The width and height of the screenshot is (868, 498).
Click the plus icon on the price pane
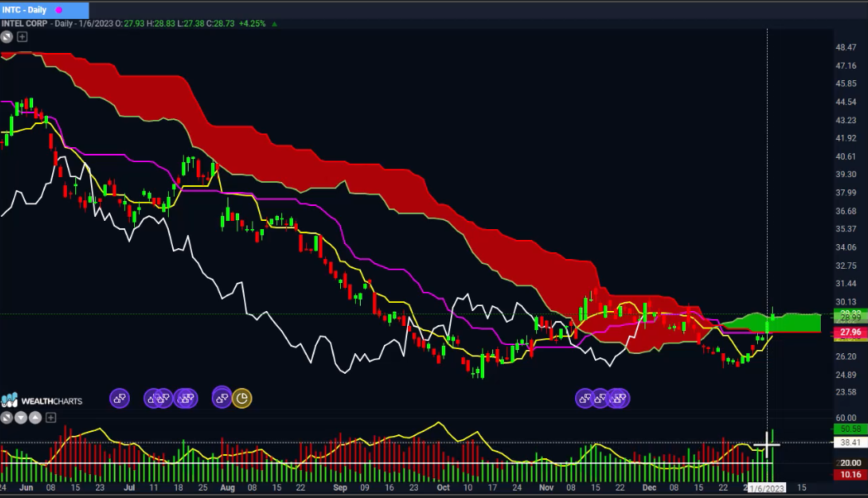click(x=22, y=37)
